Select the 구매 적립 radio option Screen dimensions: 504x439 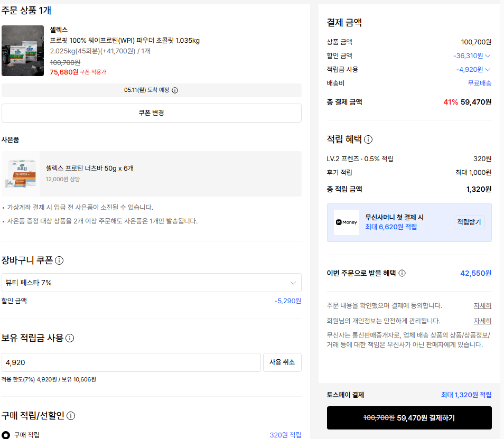[6, 435]
